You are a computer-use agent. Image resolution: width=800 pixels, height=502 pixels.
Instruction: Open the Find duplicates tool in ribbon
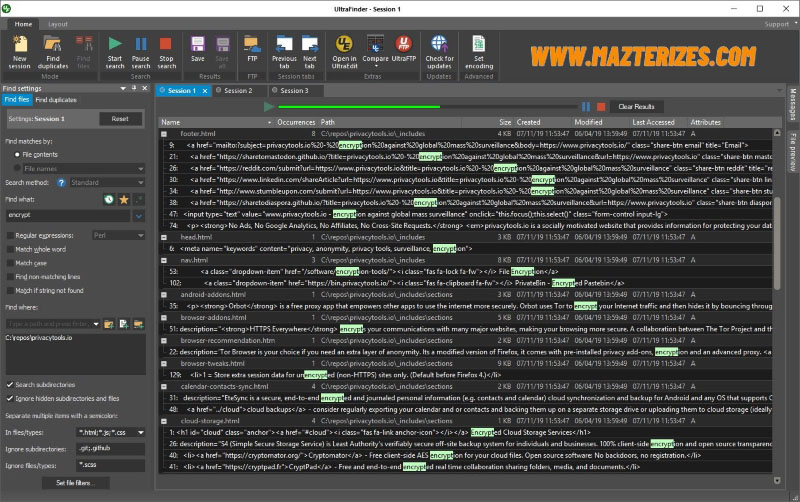coord(53,52)
